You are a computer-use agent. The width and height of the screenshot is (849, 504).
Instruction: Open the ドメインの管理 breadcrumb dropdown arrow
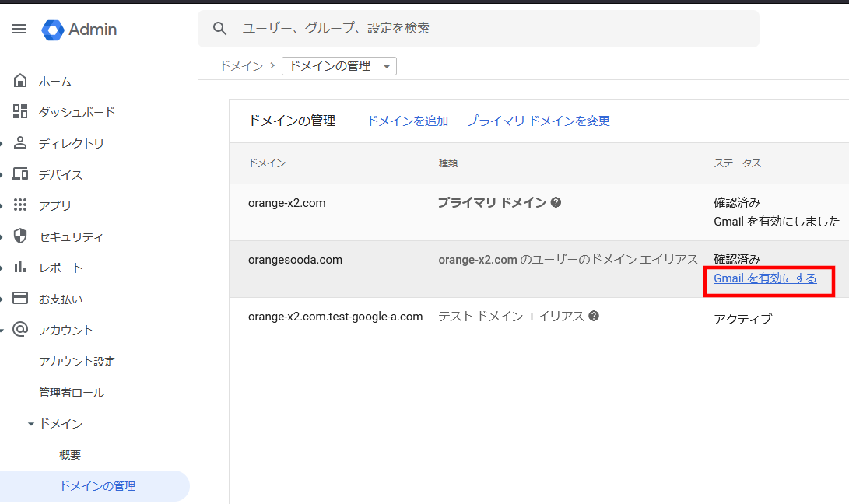pyautogui.click(x=387, y=66)
